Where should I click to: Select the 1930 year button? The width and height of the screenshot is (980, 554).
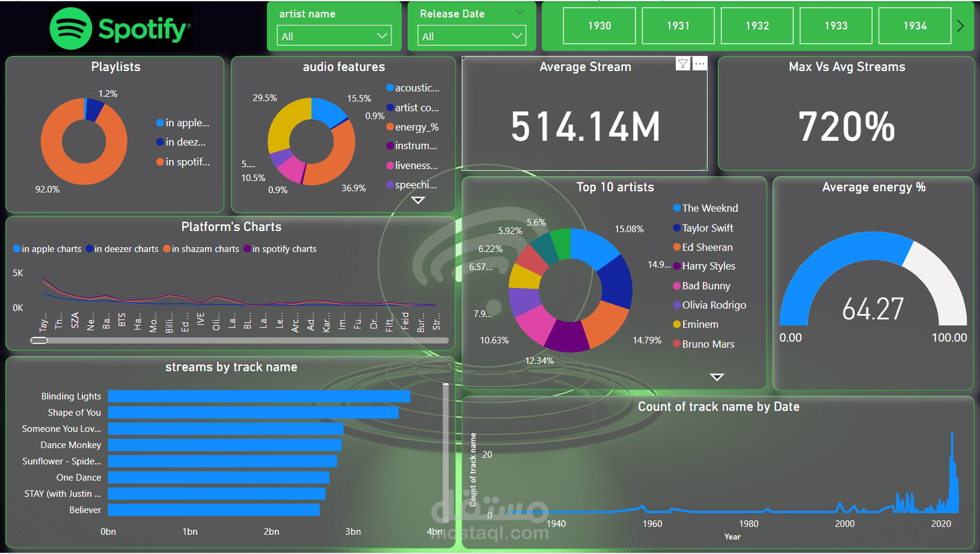click(x=599, y=26)
